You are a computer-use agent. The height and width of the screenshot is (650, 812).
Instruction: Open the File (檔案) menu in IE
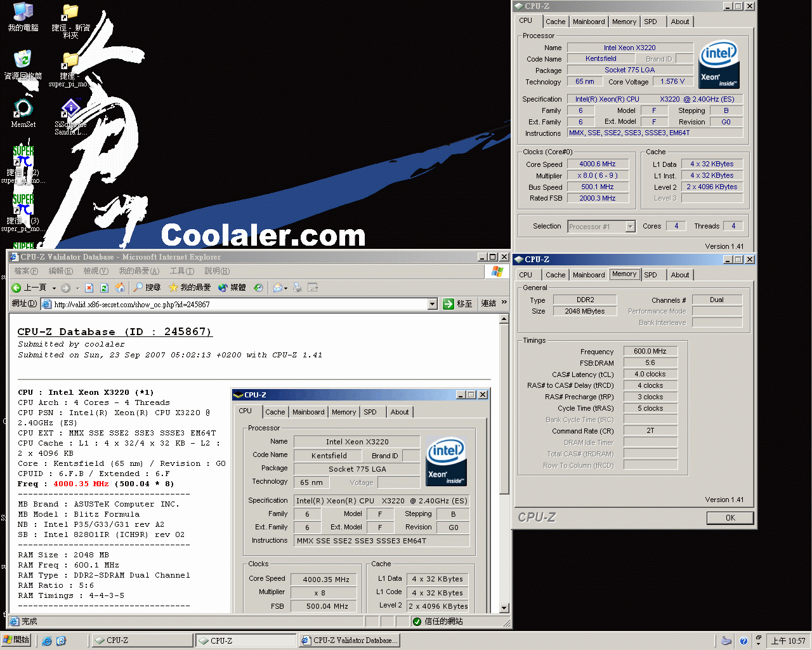[x=26, y=271]
